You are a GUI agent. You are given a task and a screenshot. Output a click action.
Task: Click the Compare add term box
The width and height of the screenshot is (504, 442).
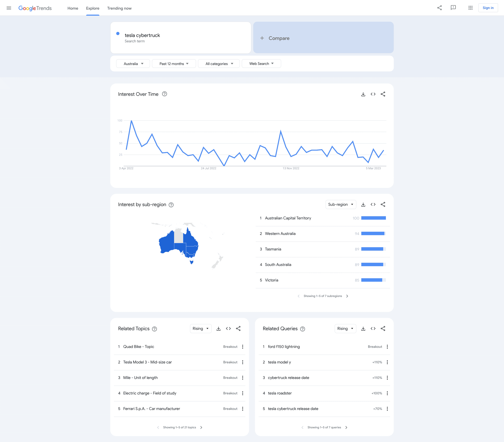pyautogui.click(x=323, y=37)
